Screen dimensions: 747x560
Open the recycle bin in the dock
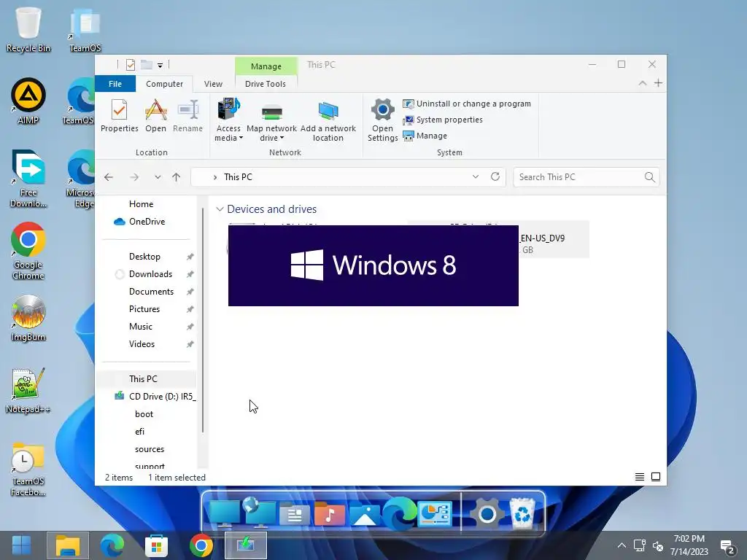pyautogui.click(x=522, y=513)
